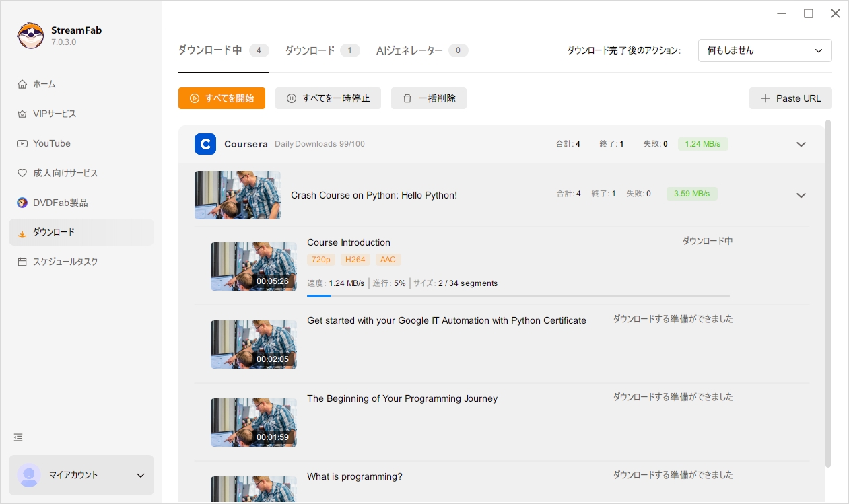Screen dimensions: 849x504
Task: Click The Beginning of Your Programming Journey thumbnail
Action: pyautogui.click(x=254, y=423)
